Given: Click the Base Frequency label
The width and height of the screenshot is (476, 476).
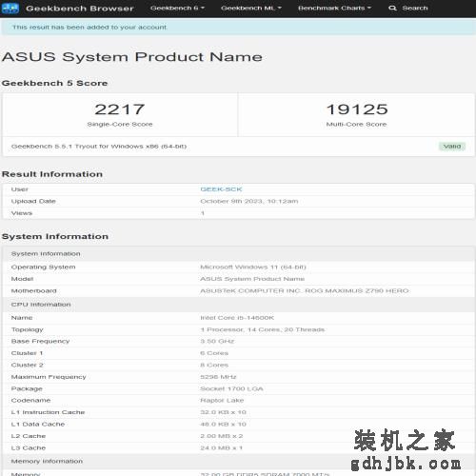Looking at the screenshot, I should click(40, 342).
